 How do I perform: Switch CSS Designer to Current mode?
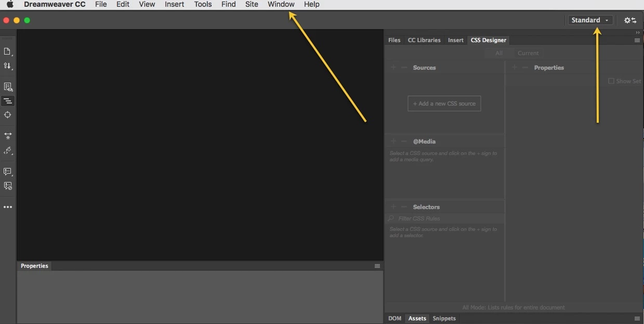[x=528, y=53]
